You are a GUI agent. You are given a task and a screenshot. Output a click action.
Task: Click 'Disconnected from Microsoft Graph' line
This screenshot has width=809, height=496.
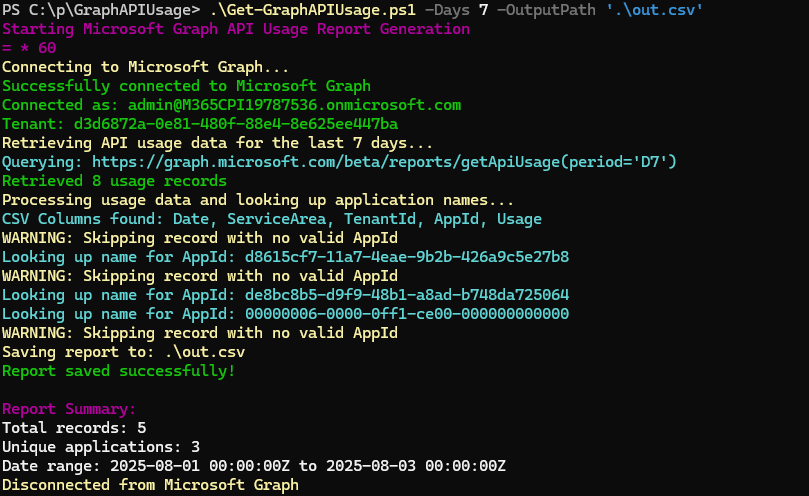click(150, 485)
